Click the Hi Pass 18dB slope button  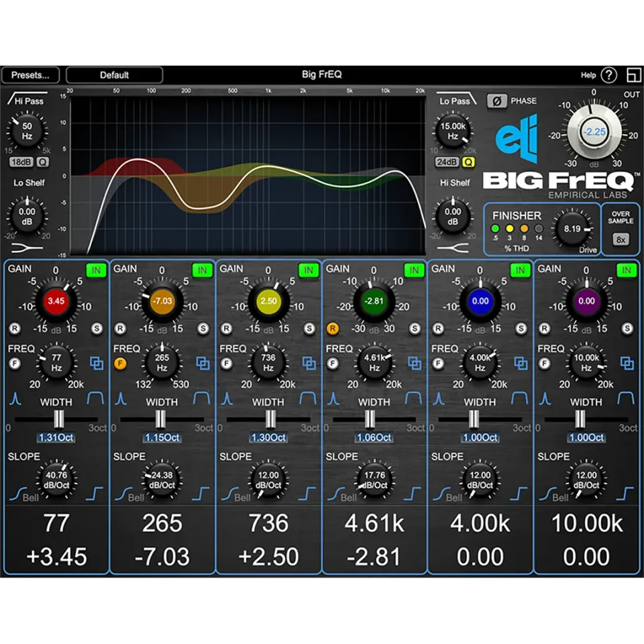click(x=21, y=162)
